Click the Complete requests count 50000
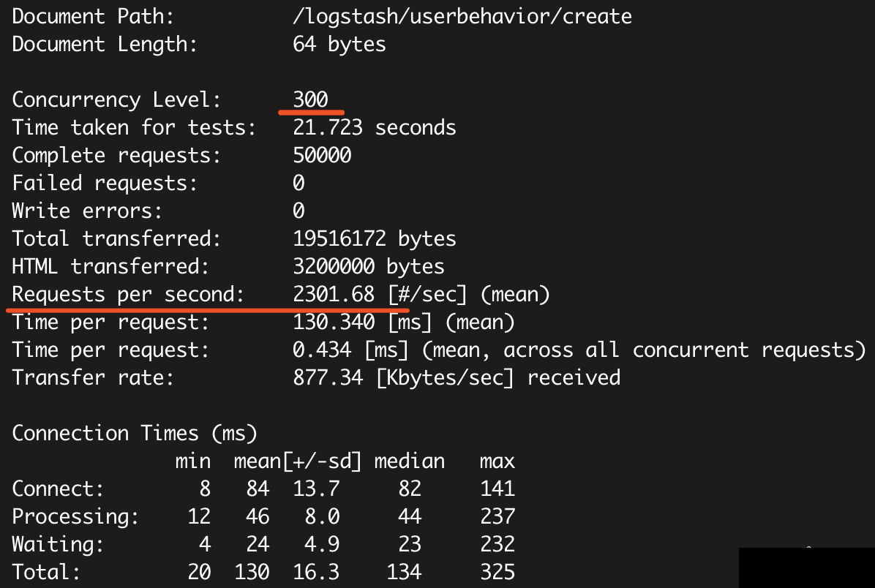Viewport: 875px width, 588px height. pyautogui.click(x=322, y=156)
